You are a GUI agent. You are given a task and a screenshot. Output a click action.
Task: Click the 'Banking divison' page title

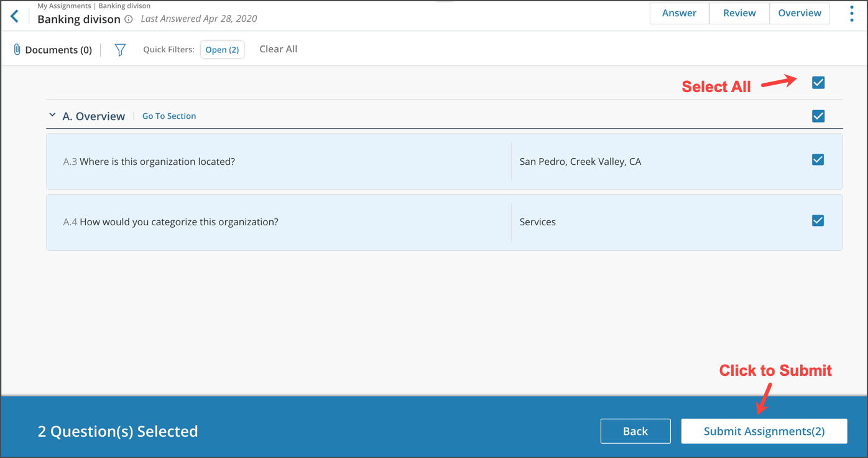[79, 19]
